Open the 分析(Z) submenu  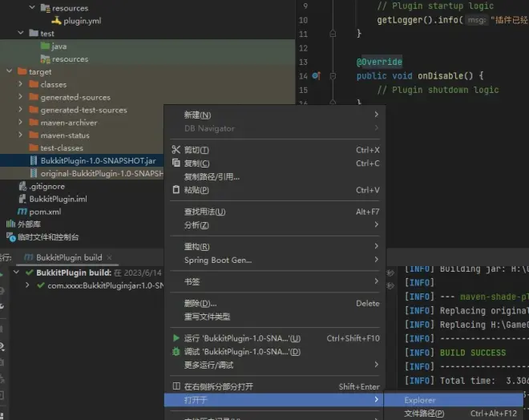pyautogui.click(x=275, y=225)
